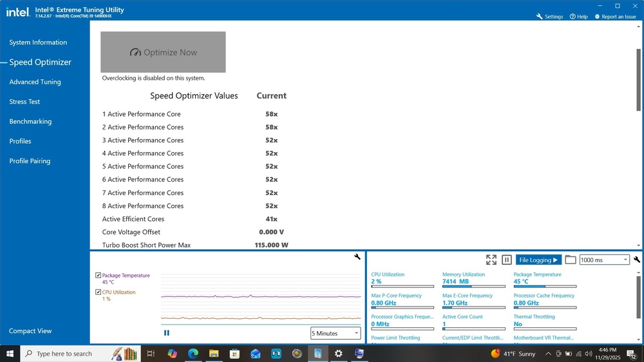The width and height of the screenshot is (644, 362).
Task: Start File Logging
Action: tap(538, 260)
